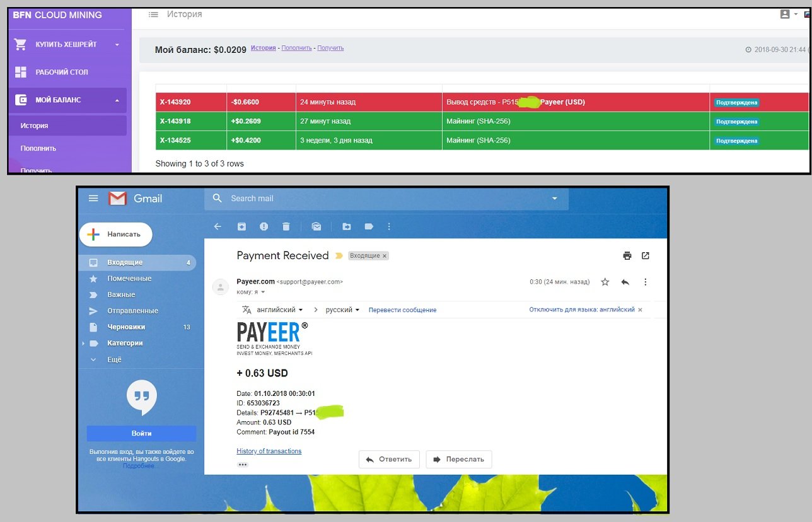Reply using the arrow icon by the star
This screenshot has width=812, height=522.
[x=625, y=282]
